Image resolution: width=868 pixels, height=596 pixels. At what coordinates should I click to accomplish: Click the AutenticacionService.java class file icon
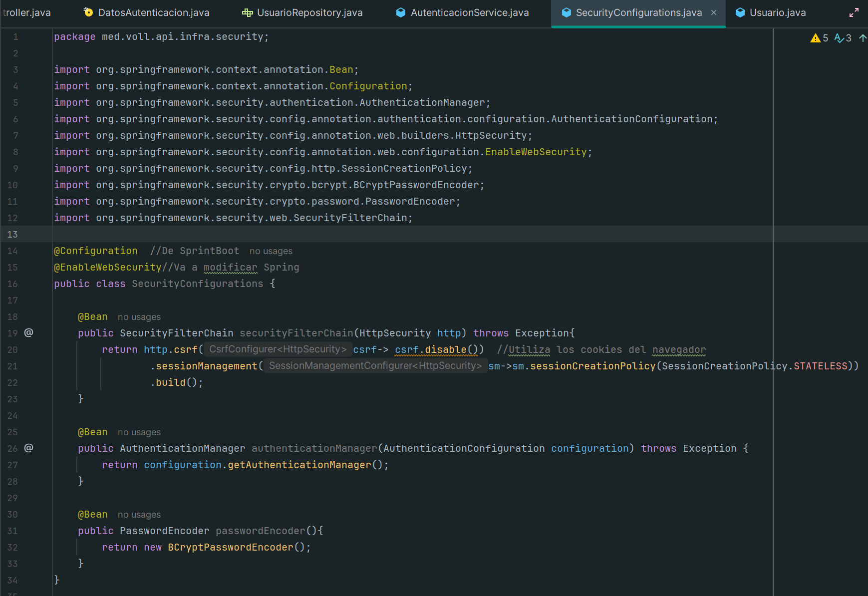coord(400,12)
